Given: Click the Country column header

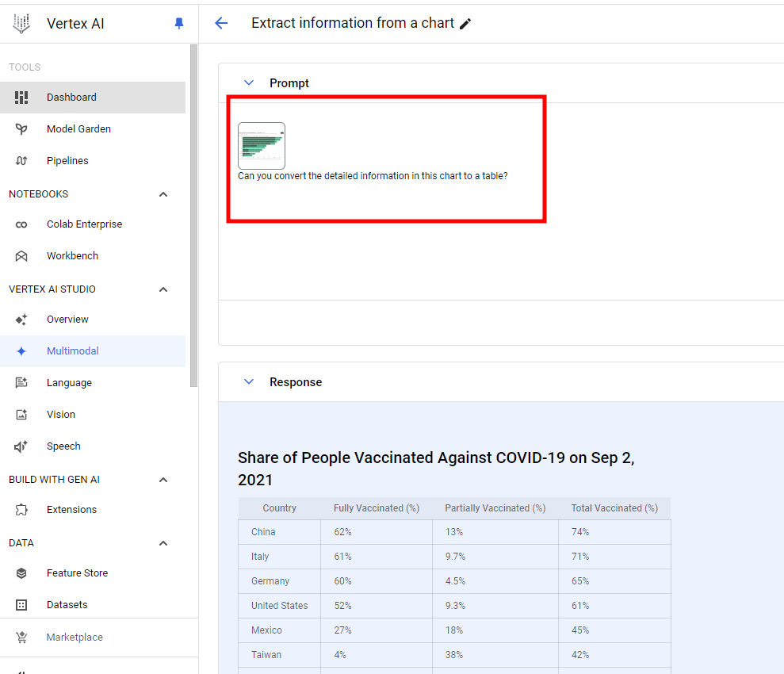Looking at the screenshot, I should point(280,508).
